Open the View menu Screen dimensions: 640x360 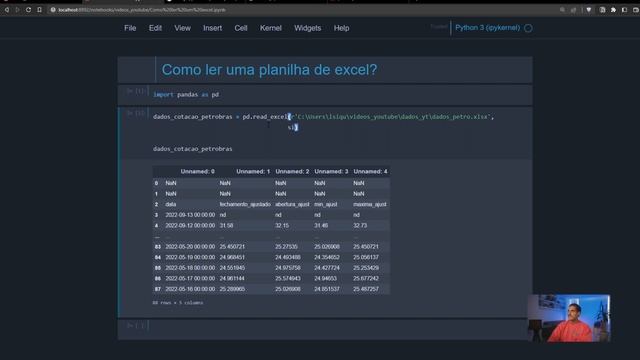pyautogui.click(x=182, y=28)
